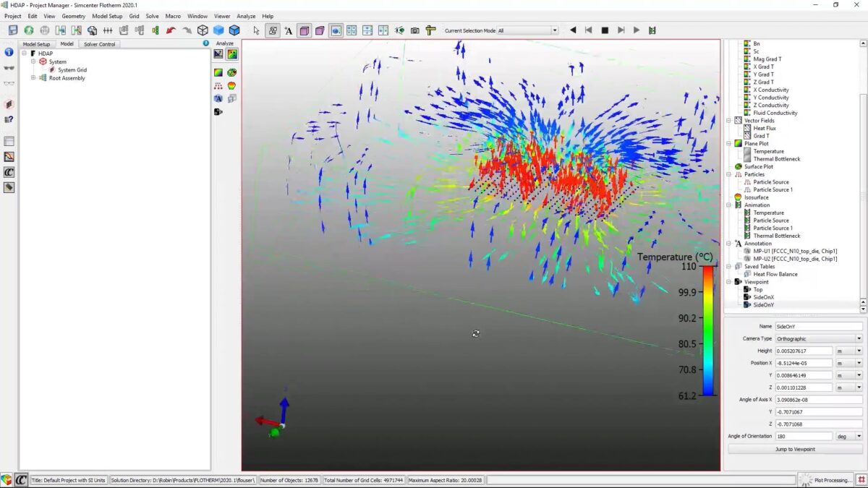Select the graph mode icon under Analyze

click(218, 54)
